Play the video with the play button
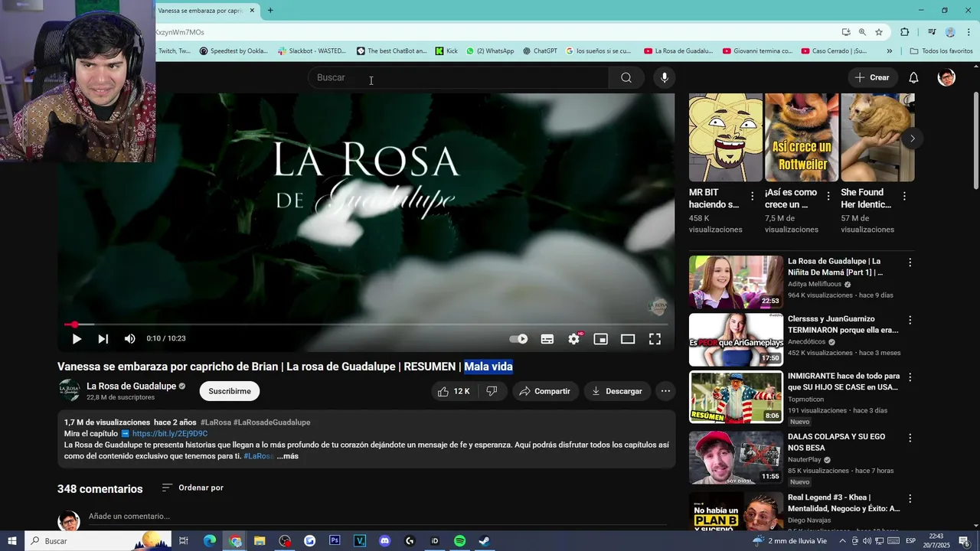The image size is (980, 551). pyautogui.click(x=77, y=339)
